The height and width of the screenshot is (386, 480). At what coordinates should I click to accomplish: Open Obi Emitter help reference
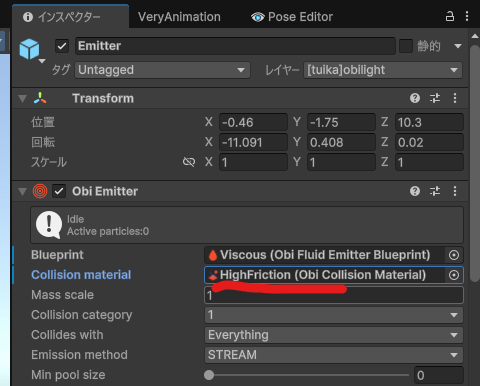(415, 191)
